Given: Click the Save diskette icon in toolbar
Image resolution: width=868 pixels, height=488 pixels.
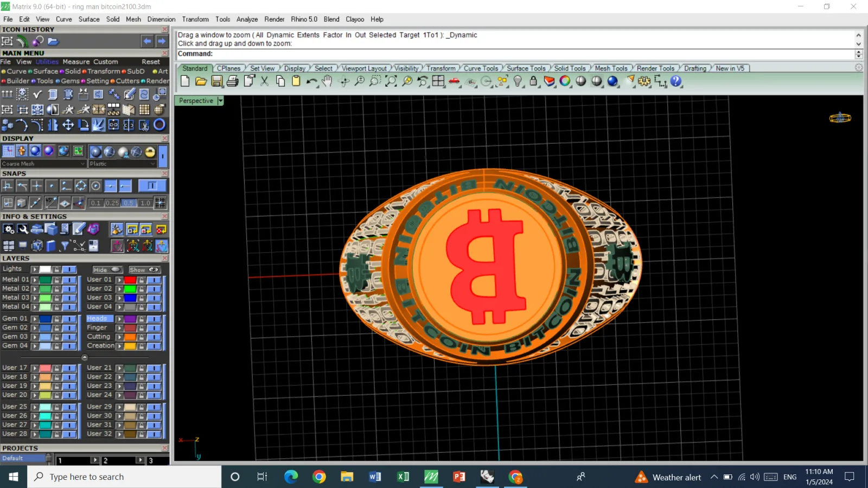Looking at the screenshot, I should tap(217, 81).
